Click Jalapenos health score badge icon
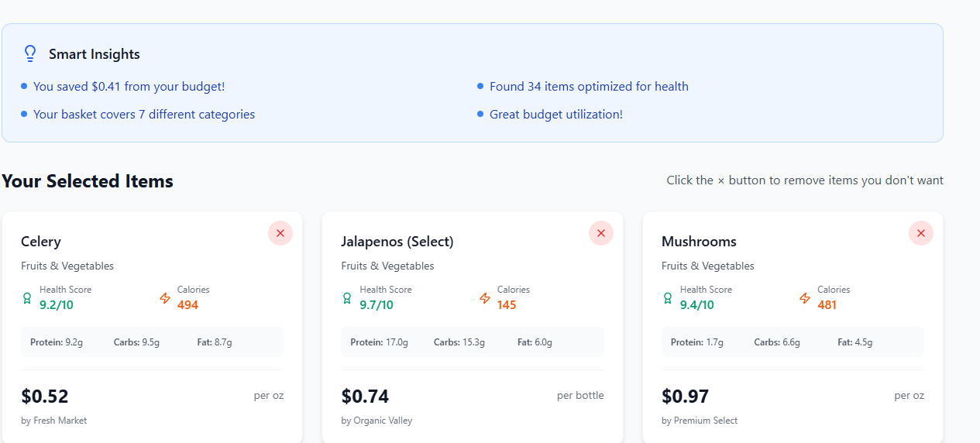Screen dimensions: 980x443 (347, 298)
